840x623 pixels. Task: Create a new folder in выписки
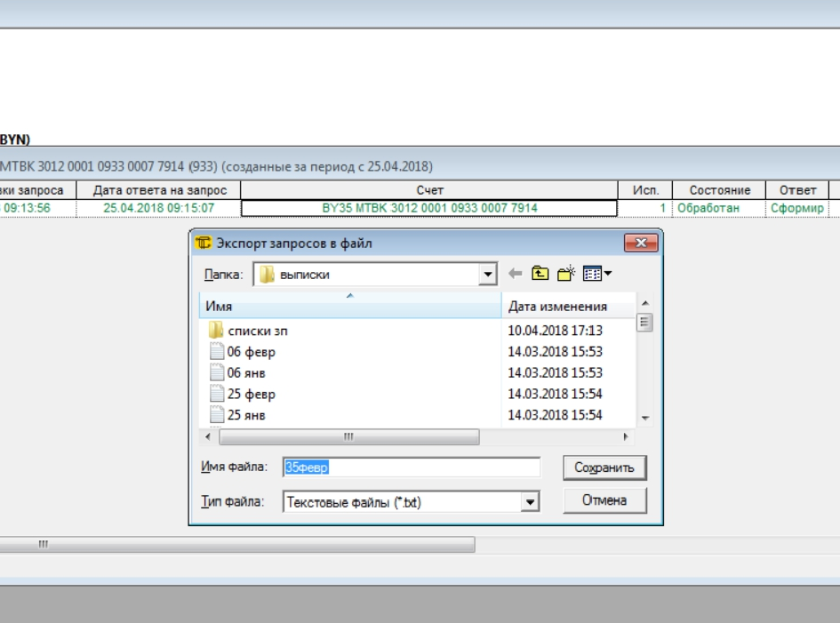(x=566, y=274)
